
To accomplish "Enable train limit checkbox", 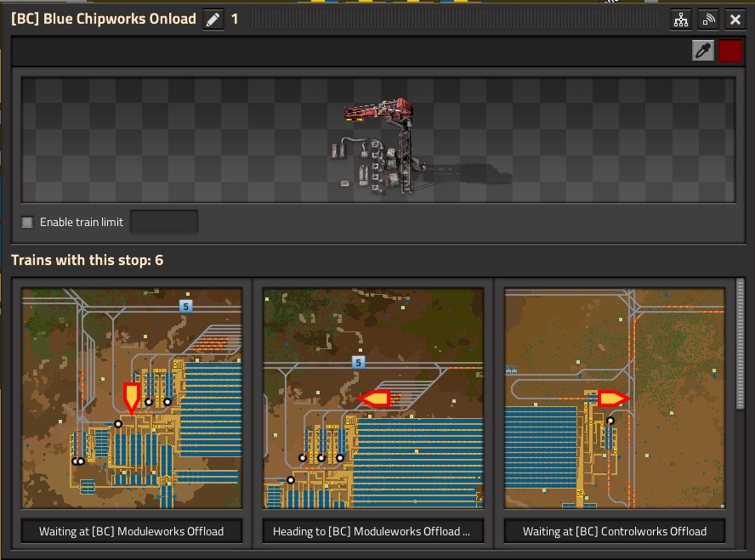I will pos(27,223).
